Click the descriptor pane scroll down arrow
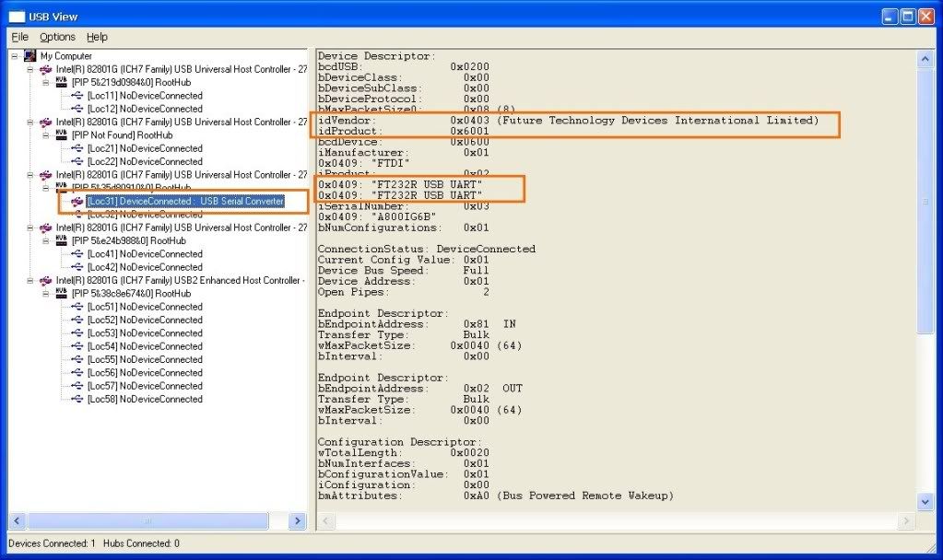Viewport: 943px width, 560px height. click(925, 502)
